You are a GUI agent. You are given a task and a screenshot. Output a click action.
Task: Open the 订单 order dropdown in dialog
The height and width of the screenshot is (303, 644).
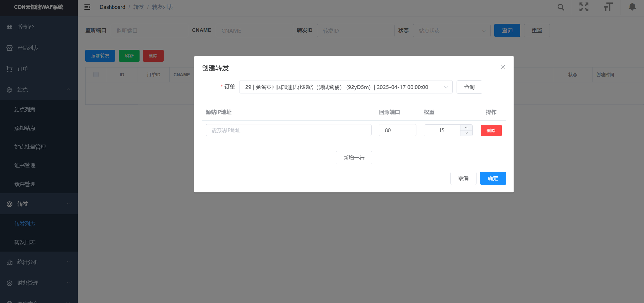(x=346, y=87)
